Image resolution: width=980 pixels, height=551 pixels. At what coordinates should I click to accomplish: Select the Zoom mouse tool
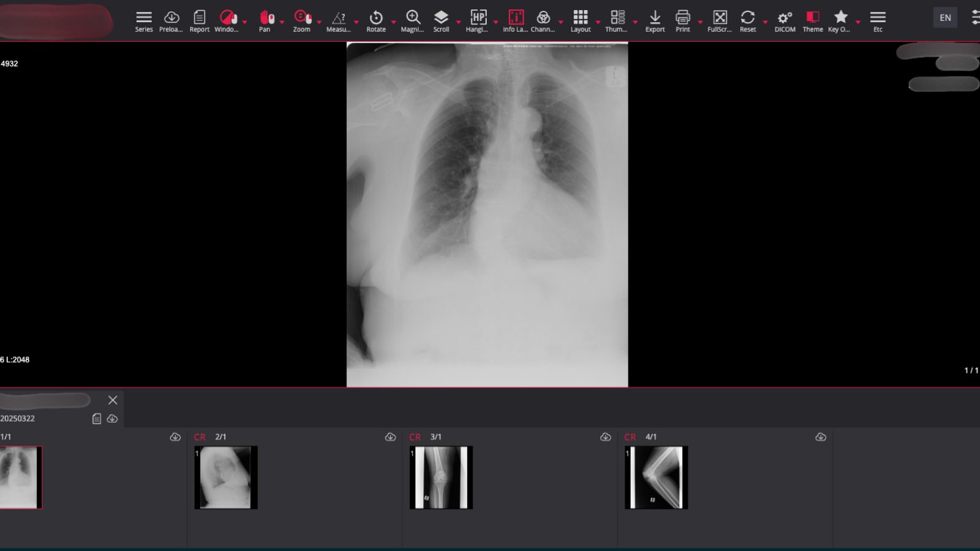tap(302, 21)
